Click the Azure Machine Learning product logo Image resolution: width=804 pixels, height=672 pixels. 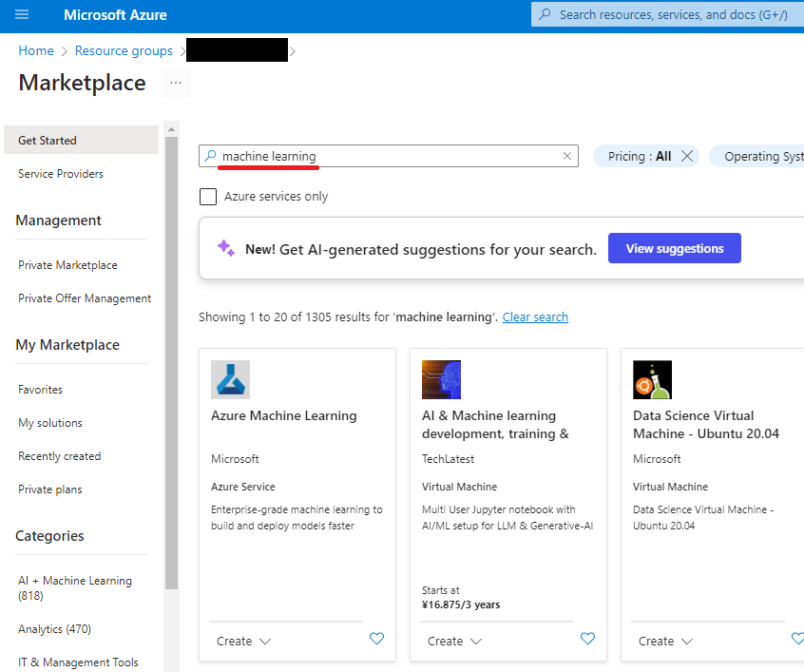(x=230, y=379)
